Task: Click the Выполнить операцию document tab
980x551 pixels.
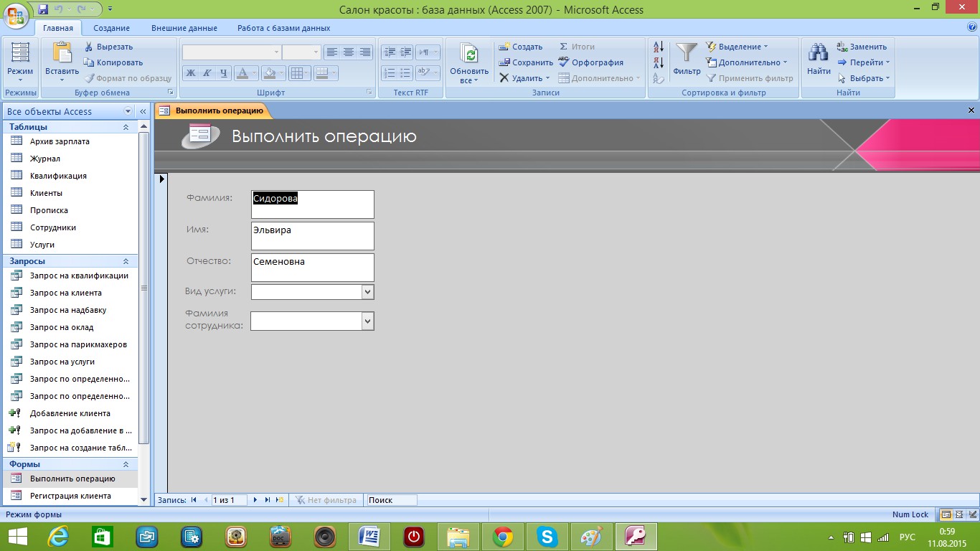Action: point(213,110)
